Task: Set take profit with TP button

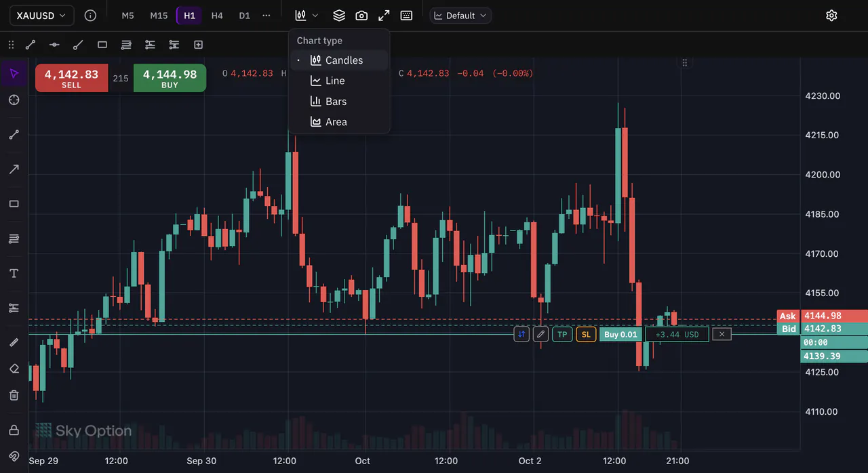Action: coord(562,334)
